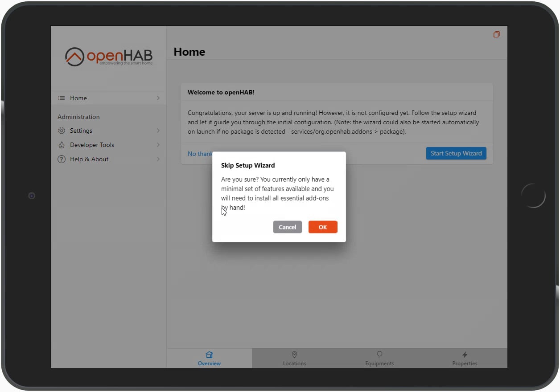The height and width of the screenshot is (392, 560).
Task: Click the openHAB logo
Action: tap(109, 57)
